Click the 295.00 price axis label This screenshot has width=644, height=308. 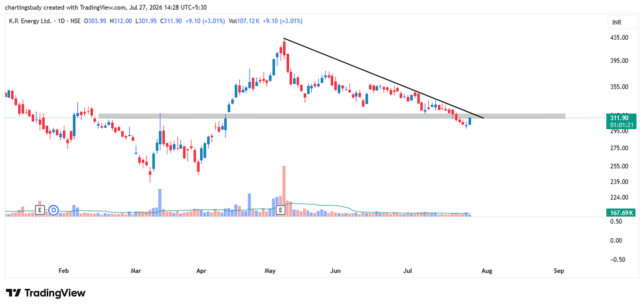click(x=619, y=131)
